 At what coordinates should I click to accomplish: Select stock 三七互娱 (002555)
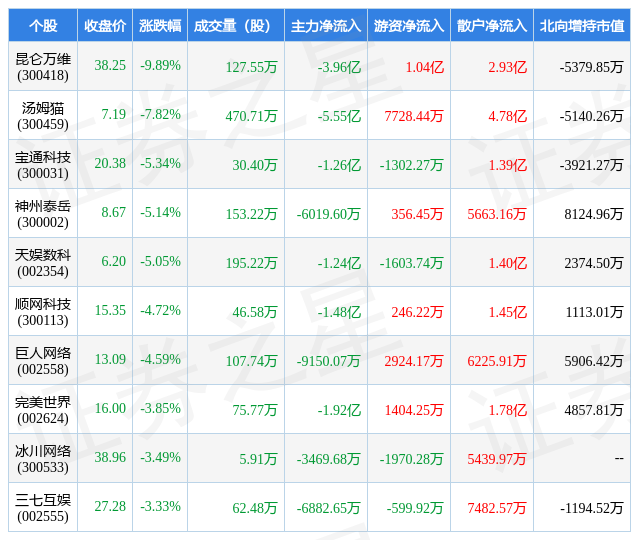pos(43,508)
